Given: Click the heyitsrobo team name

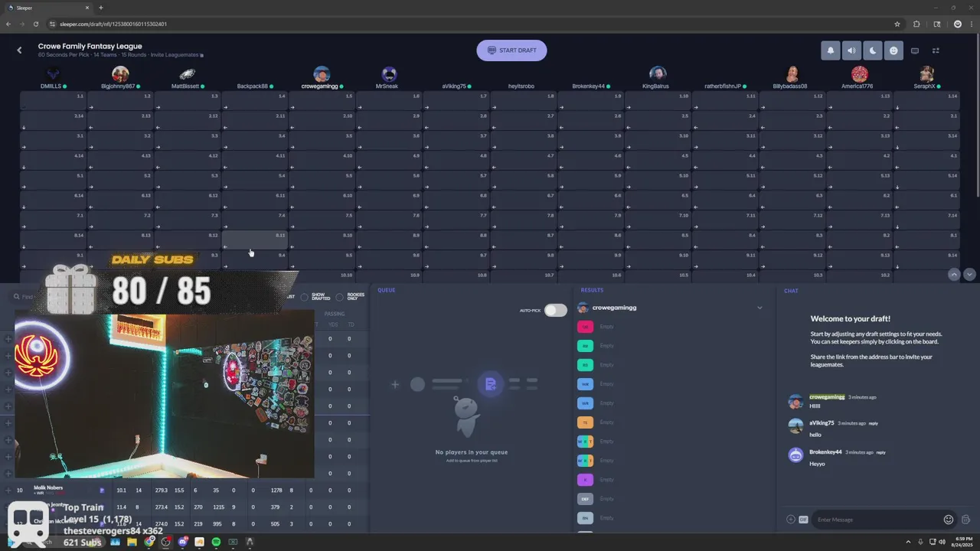Looking at the screenshot, I should tap(521, 86).
